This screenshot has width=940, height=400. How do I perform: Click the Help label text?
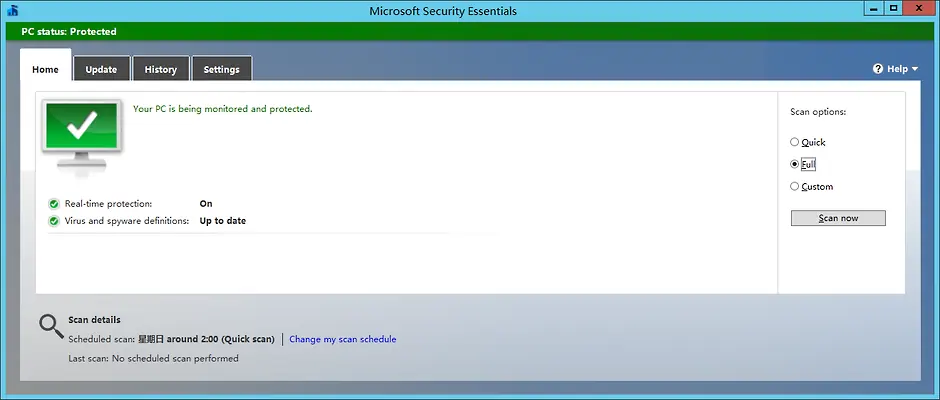pos(897,69)
